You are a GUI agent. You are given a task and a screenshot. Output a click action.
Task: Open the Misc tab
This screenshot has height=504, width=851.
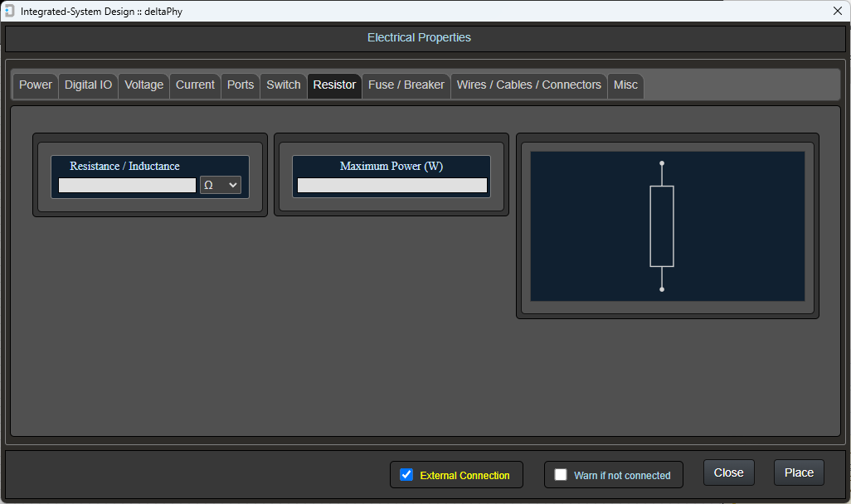click(x=625, y=85)
